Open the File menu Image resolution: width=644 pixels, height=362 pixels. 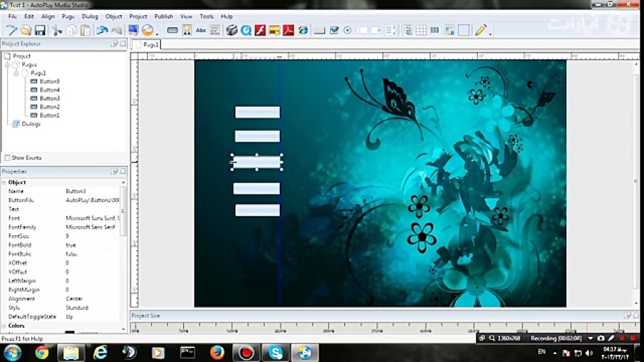click(13, 16)
